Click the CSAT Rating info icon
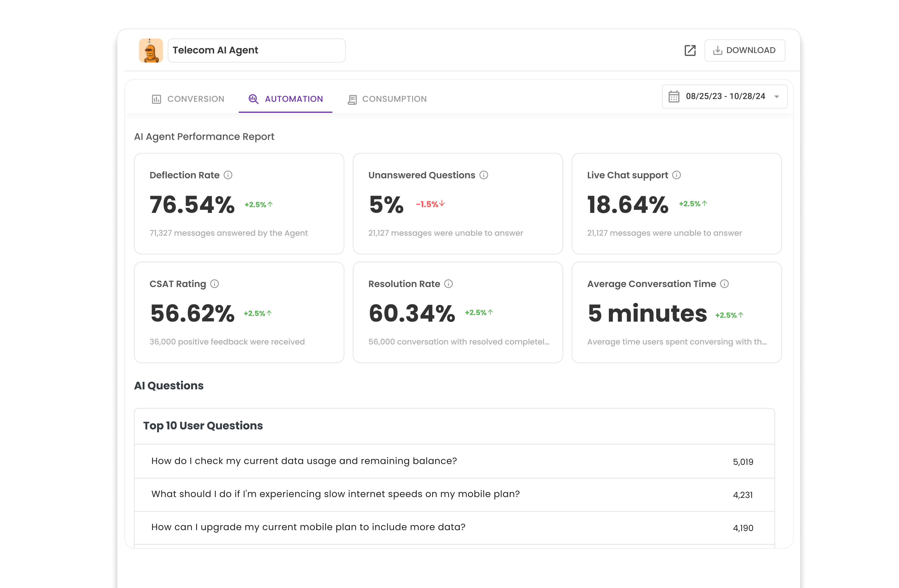Image resolution: width=899 pixels, height=588 pixels. 214,284
